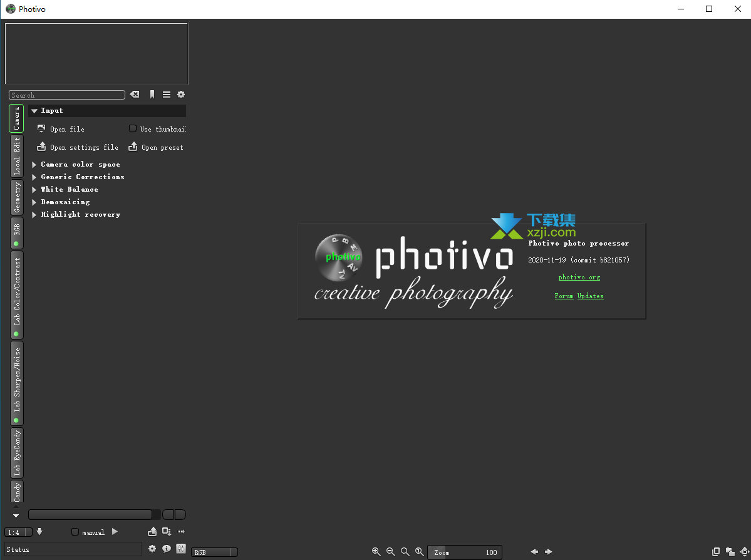This screenshot has height=560, width=751.
Task: Expand Generic Corrections section
Action: pos(34,177)
